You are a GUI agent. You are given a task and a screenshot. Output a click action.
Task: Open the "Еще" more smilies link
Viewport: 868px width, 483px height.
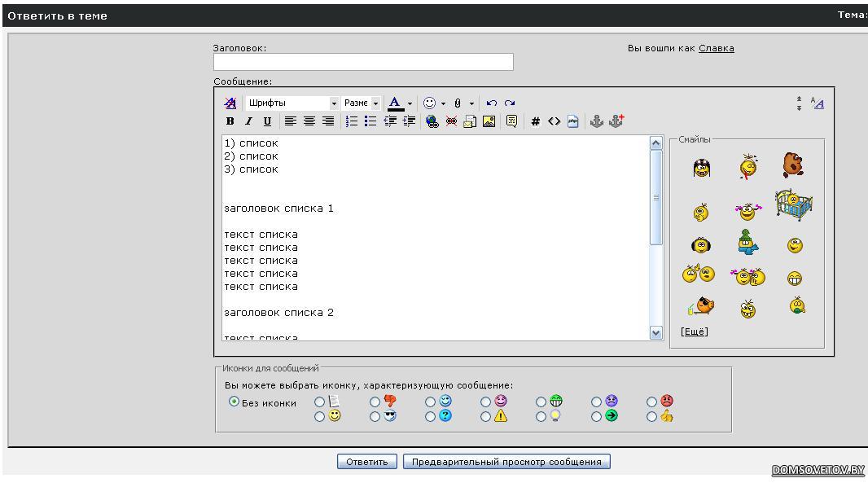pyautogui.click(x=694, y=332)
